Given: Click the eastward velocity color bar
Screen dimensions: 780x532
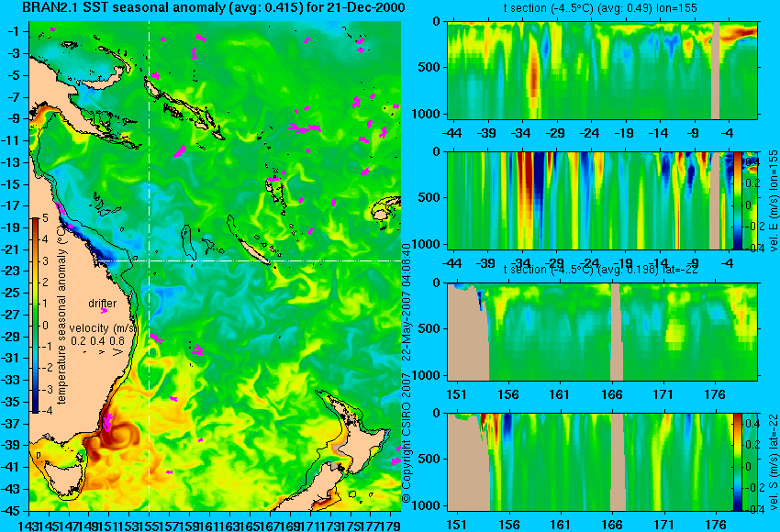Looking at the screenshot, I should 738,200.
